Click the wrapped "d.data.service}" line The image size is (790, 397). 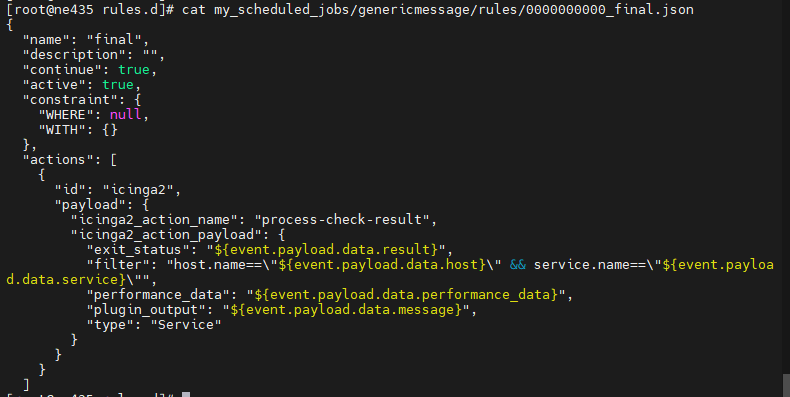point(65,280)
